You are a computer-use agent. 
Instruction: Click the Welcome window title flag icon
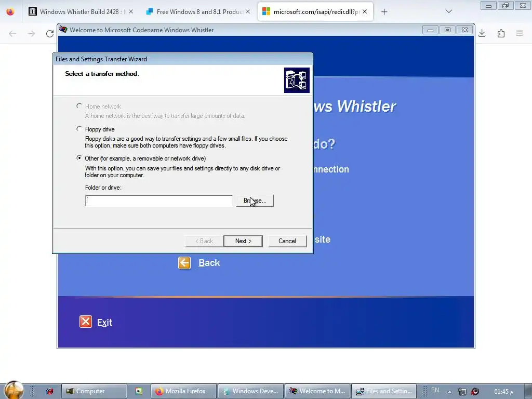[63, 30]
